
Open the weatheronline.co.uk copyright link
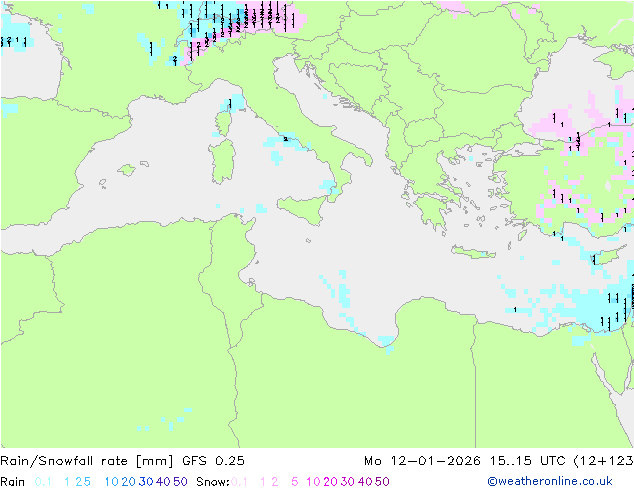tap(550, 481)
